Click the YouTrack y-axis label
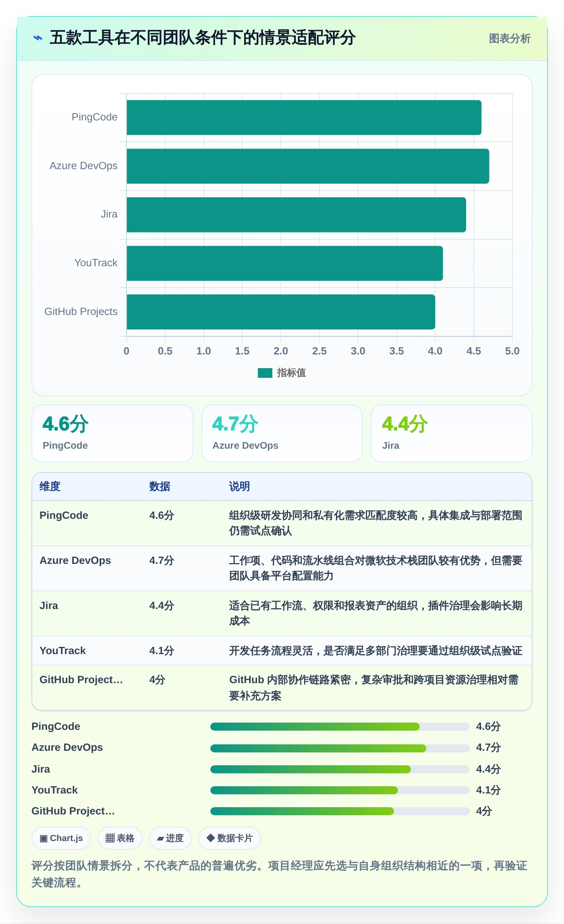 coord(96,263)
